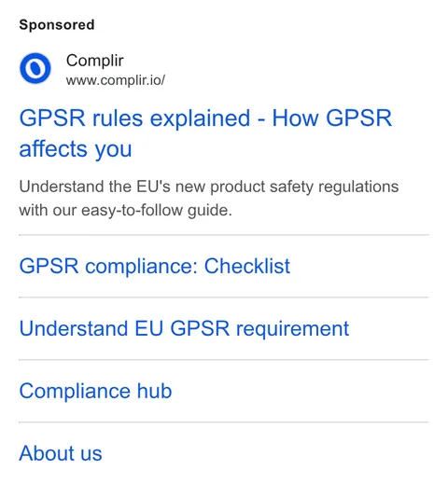Click the Complir blue circle logo
This screenshot has width=448, height=484.
click(35, 68)
